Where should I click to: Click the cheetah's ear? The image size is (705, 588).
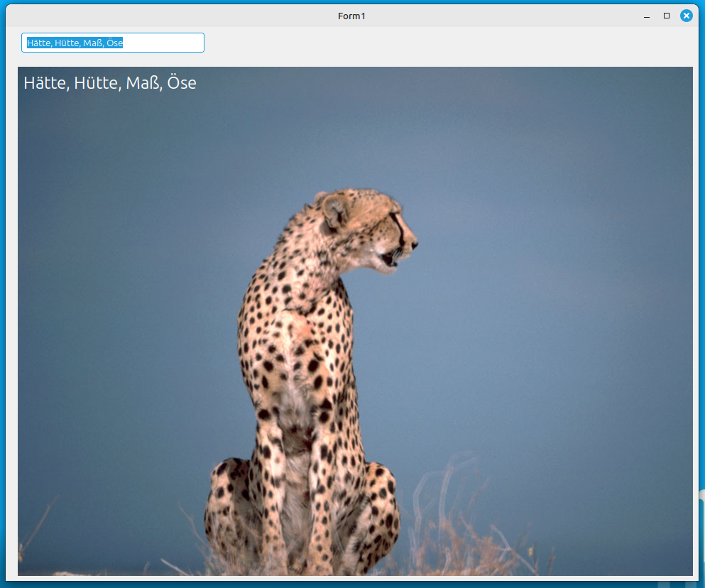tap(335, 212)
